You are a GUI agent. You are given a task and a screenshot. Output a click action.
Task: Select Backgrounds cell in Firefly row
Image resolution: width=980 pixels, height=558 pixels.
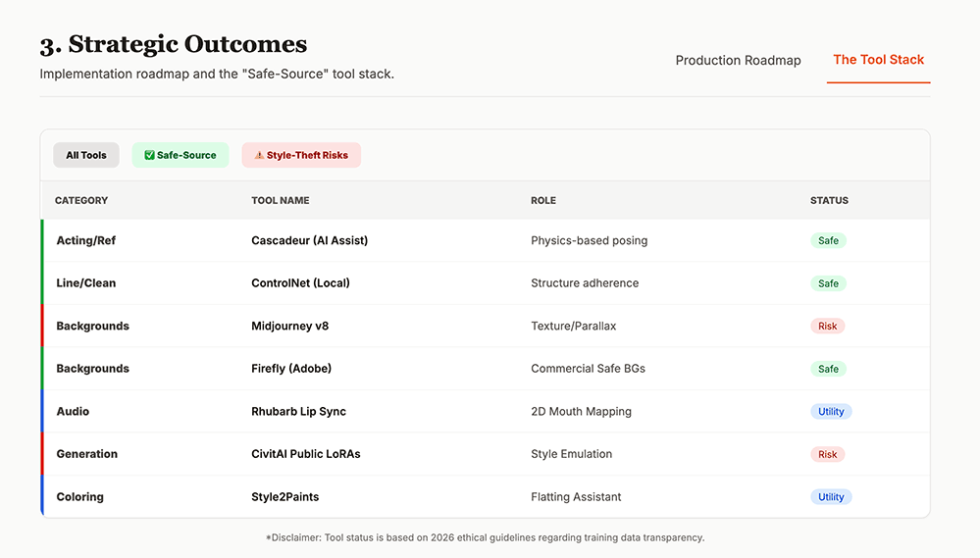pos(92,369)
